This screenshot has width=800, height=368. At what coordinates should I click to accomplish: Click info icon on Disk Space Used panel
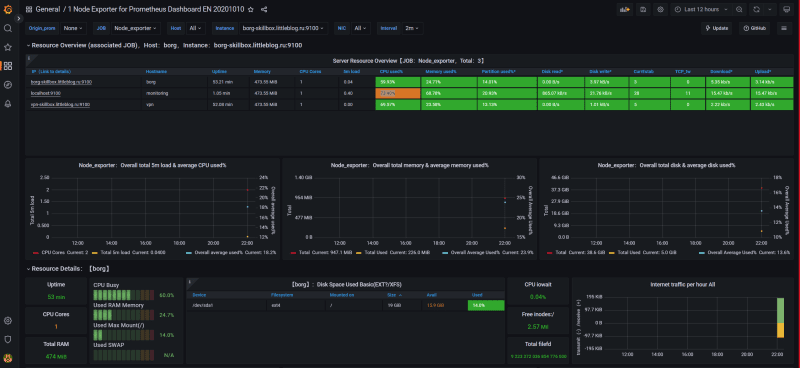(x=190, y=282)
